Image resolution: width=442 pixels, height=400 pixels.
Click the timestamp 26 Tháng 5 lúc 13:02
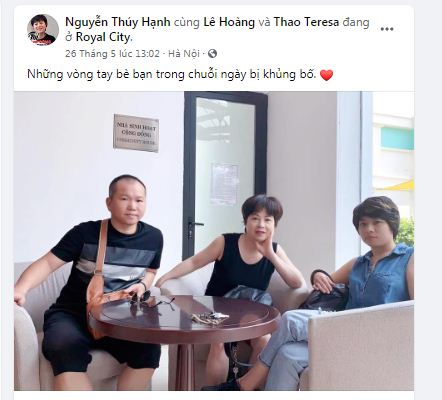coord(112,54)
